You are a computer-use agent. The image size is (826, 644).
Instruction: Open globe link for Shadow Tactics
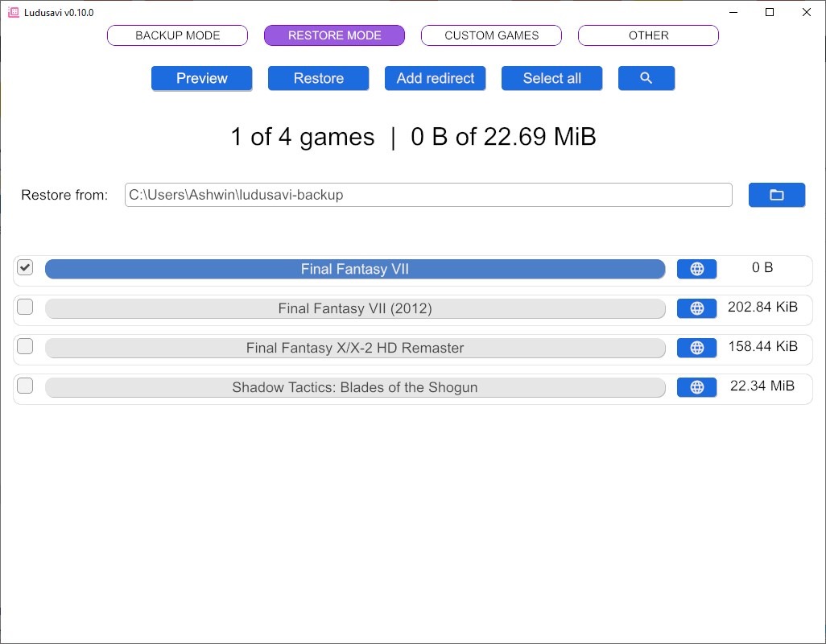point(696,387)
